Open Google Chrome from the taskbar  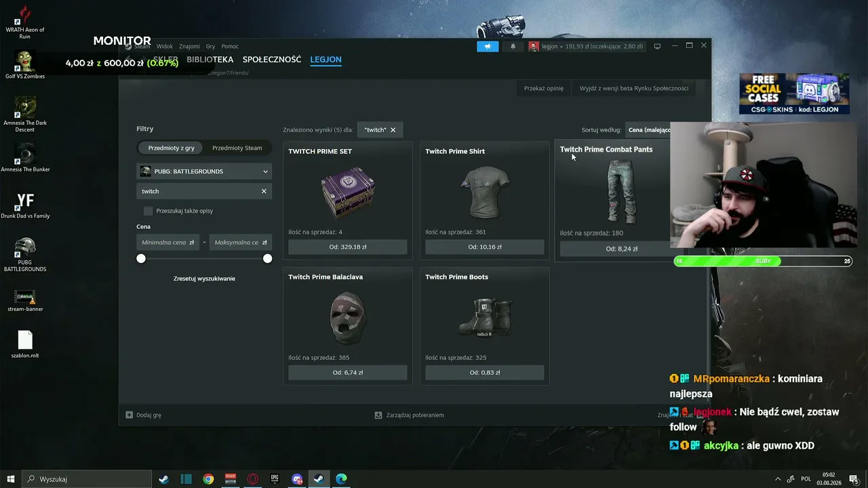point(208,479)
